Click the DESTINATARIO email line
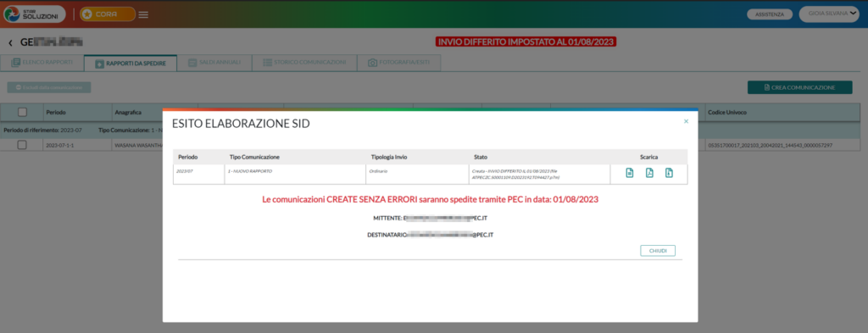 tap(430, 235)
